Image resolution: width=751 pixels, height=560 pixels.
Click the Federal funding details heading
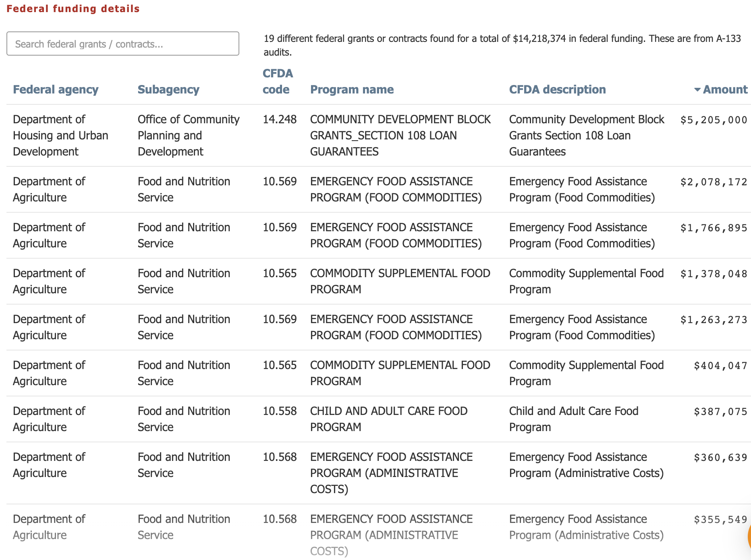73,8
